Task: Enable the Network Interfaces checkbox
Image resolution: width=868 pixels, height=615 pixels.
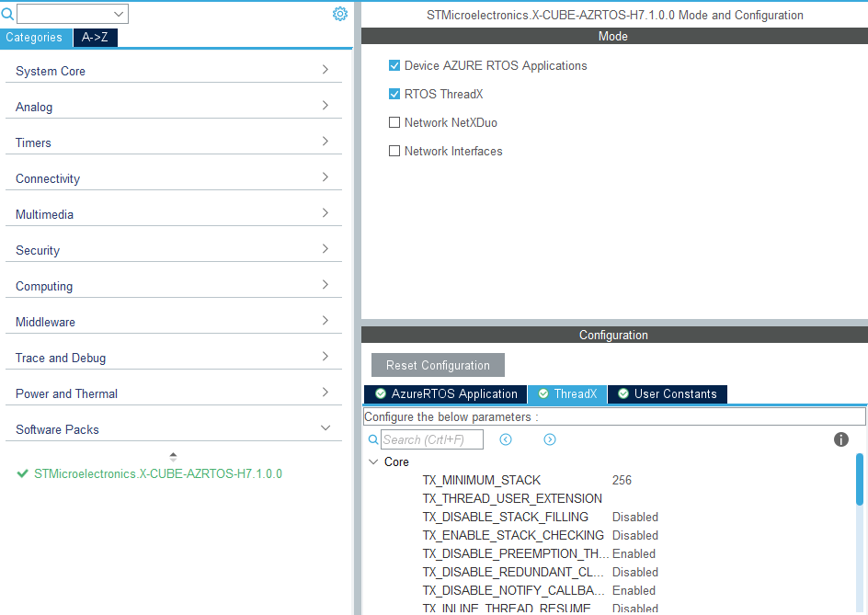Action: click(394, 151)
